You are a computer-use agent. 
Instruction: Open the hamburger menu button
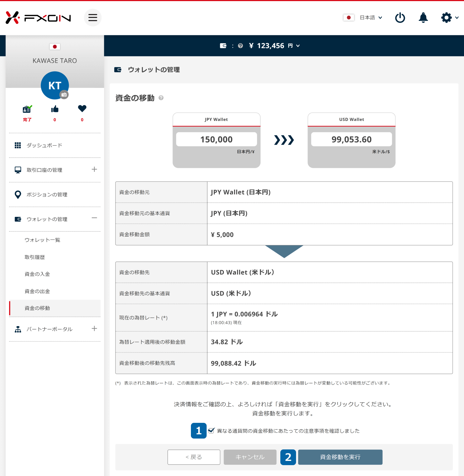(93, 18)
